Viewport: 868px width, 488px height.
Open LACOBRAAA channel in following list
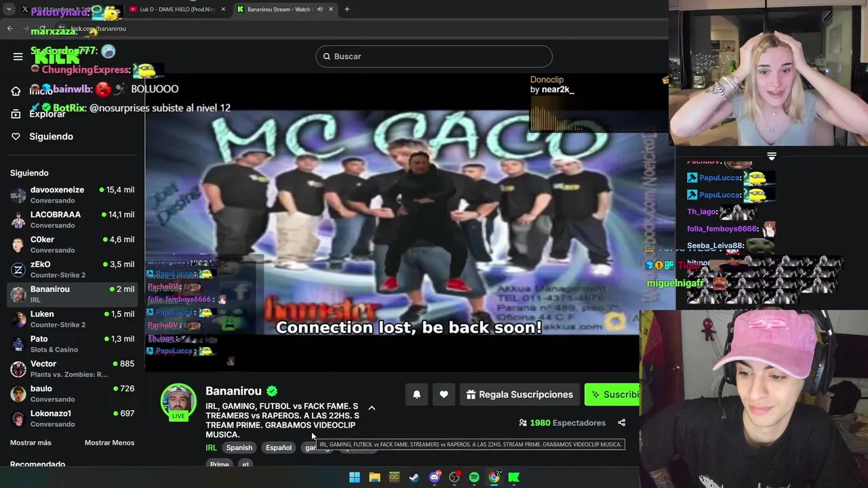click(x=72, y=220)
